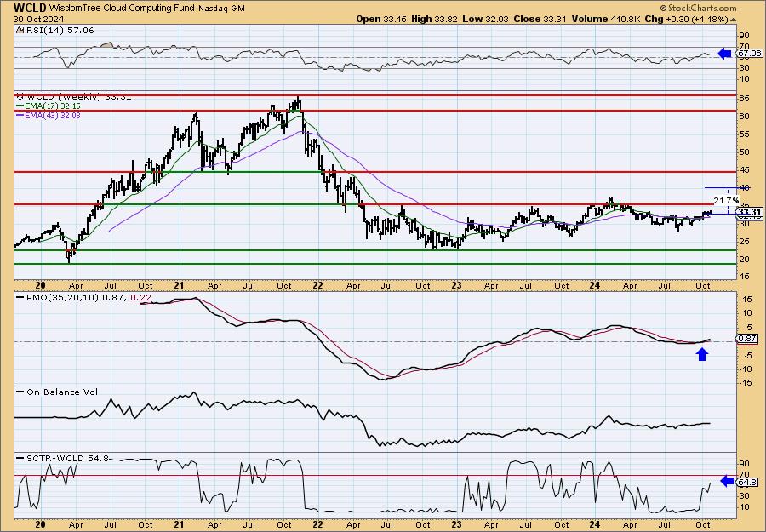Screen dimensions: 766x532
Task: Select the High 33.82 value
Action: (433, 19)
